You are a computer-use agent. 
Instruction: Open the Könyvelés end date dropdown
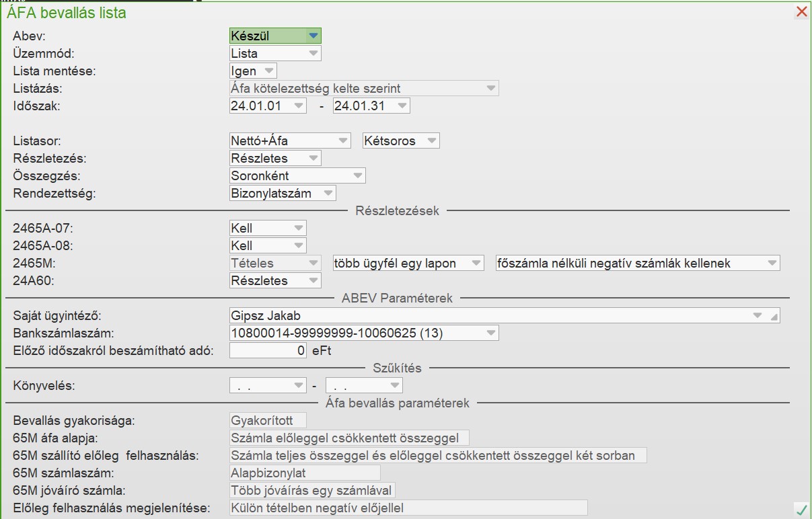click(x=364, y=385)
